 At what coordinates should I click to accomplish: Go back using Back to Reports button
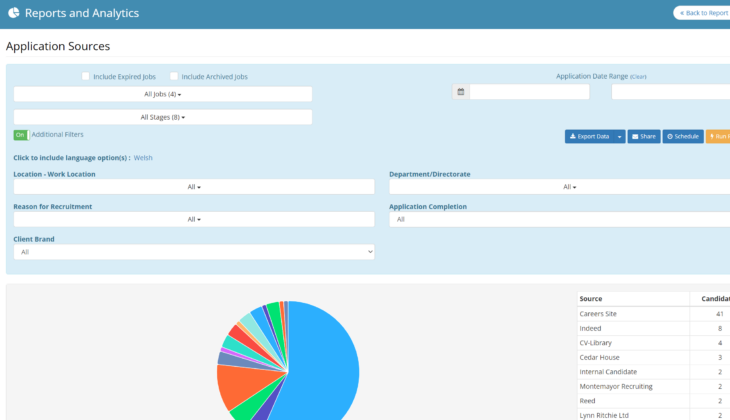pyautogui.click(x=702, y=13)
